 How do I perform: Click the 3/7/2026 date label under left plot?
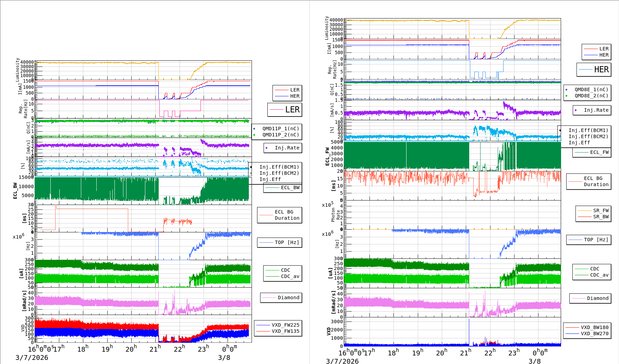tap(32, 357)
